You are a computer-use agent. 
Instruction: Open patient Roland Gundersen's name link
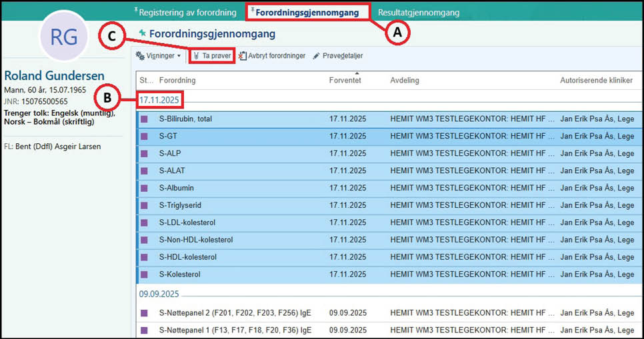pyautogui.click(x=54, y=76)
